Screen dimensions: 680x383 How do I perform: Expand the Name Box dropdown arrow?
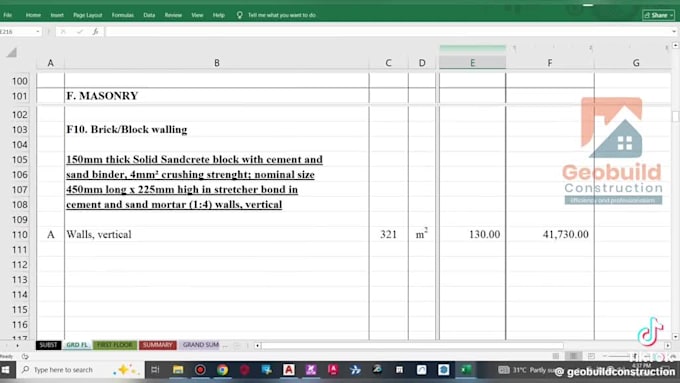coord(38,32)
